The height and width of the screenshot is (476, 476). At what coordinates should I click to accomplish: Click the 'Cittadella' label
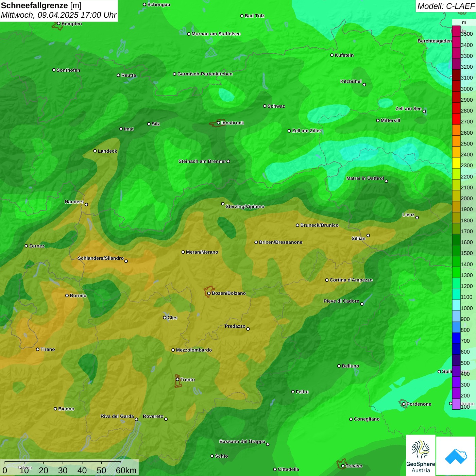(x=288, y=469)
